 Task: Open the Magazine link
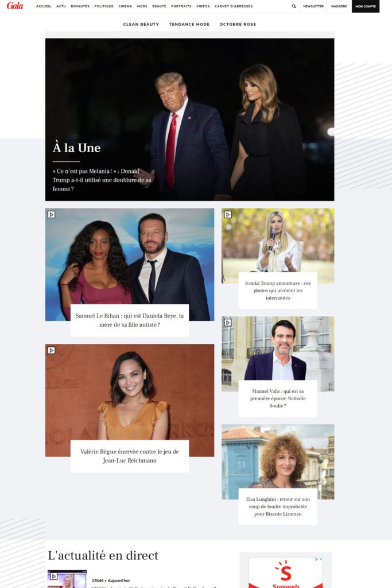click(339, 6)
